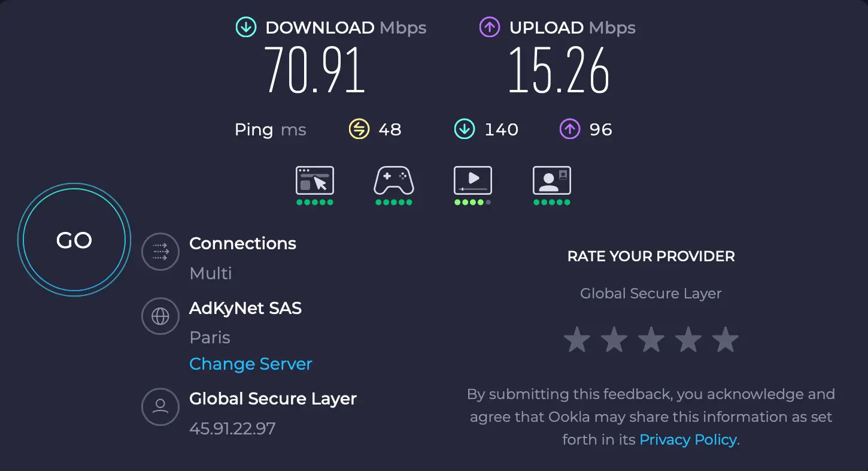Expand the download performance dots row

point(315,203)
